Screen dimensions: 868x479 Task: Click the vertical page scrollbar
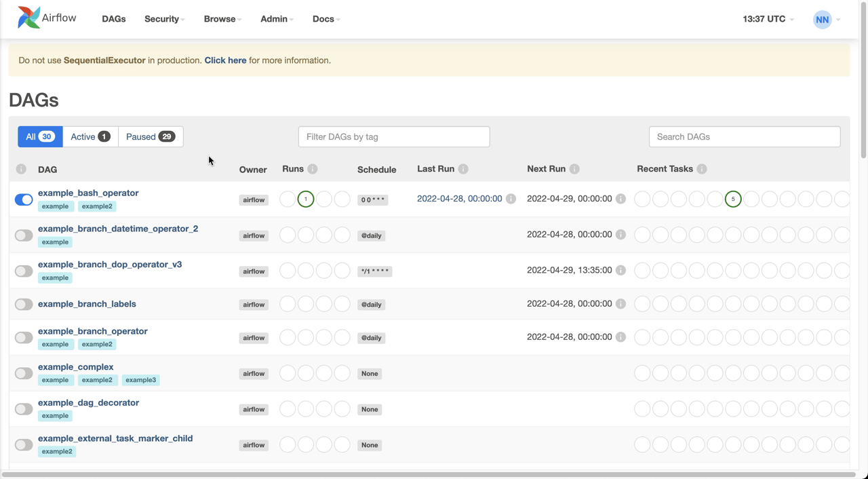[x=863, y=81]
